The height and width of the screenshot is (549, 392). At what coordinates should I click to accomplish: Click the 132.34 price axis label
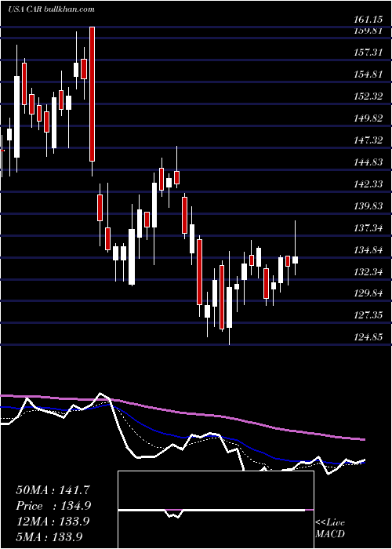pyautogui.click(x=368, y=271)
